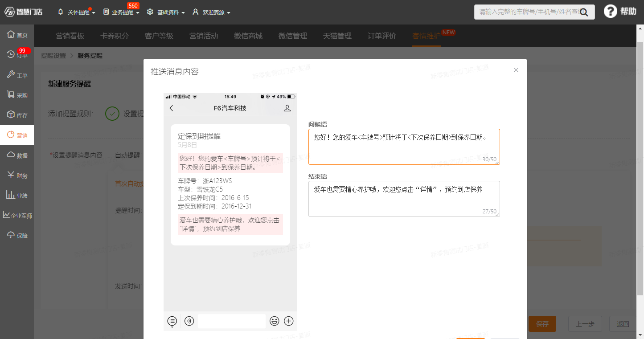
Task: Go to 首页 in sidebar
Action: point(17,35)
